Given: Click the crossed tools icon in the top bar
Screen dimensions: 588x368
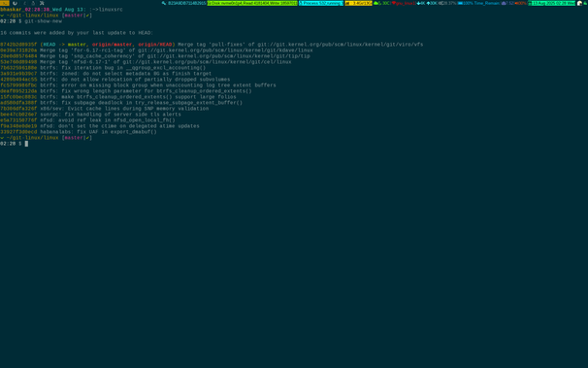Looking at the screenshot, I should (x=42, y=3).
